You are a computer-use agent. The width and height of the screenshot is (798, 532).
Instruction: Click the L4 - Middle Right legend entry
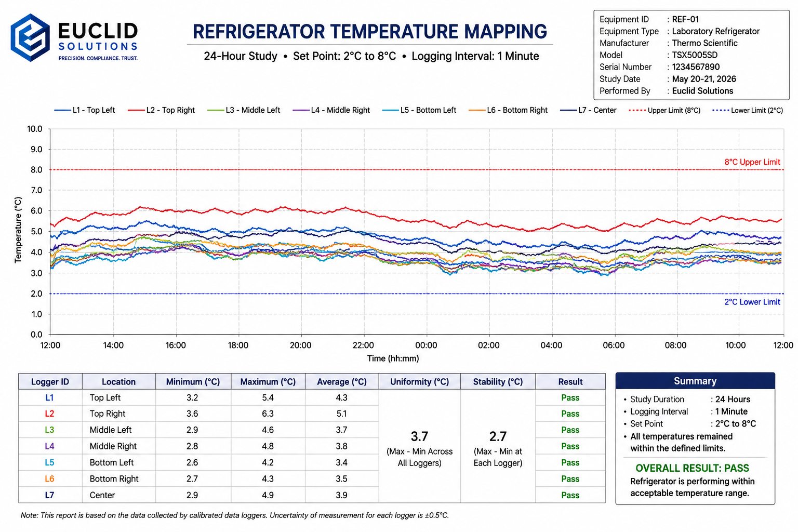[331, 110]
